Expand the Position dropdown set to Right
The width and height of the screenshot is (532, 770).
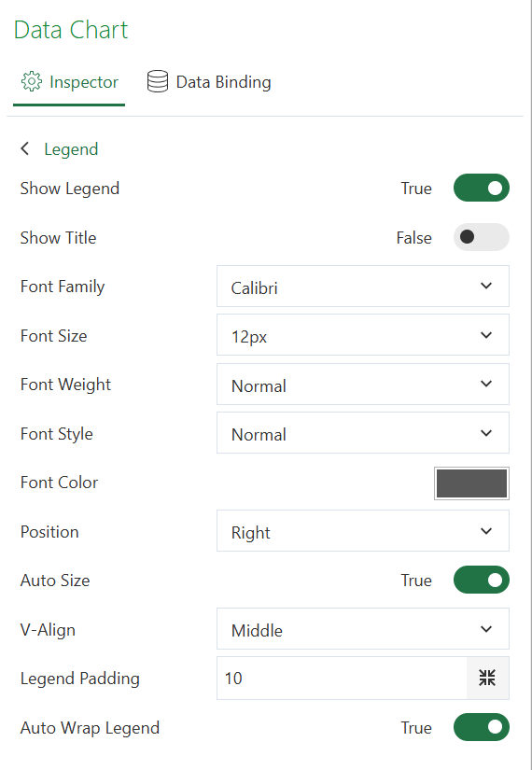[362, 531]
